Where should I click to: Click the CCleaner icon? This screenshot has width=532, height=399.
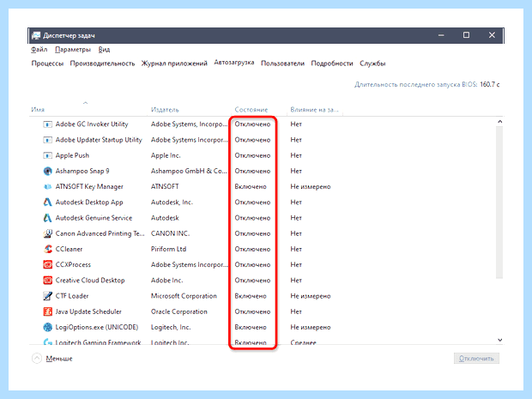[x=47, y=249]
